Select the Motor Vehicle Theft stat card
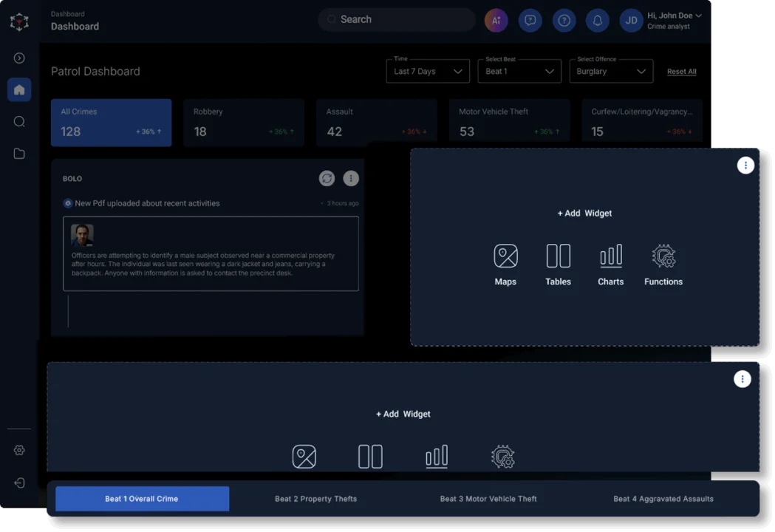 [x=509, y=123]
